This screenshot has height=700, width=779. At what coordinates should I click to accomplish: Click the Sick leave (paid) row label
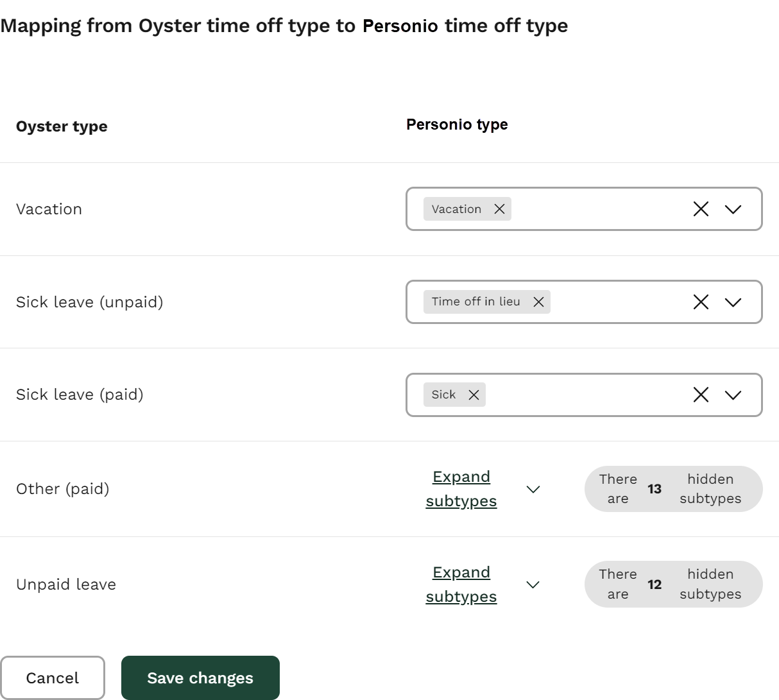(x=78, y=395)
